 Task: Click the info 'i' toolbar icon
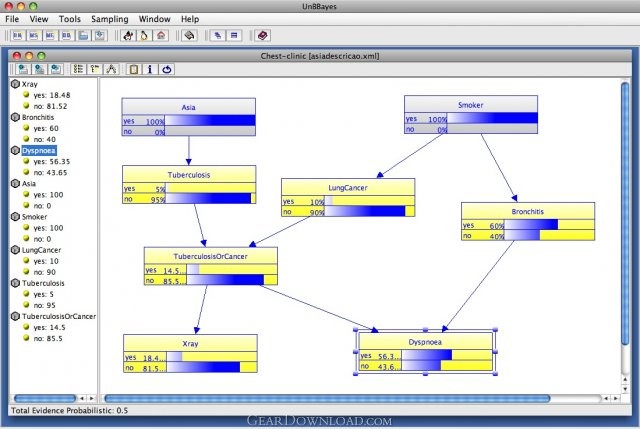pos(150,69)
